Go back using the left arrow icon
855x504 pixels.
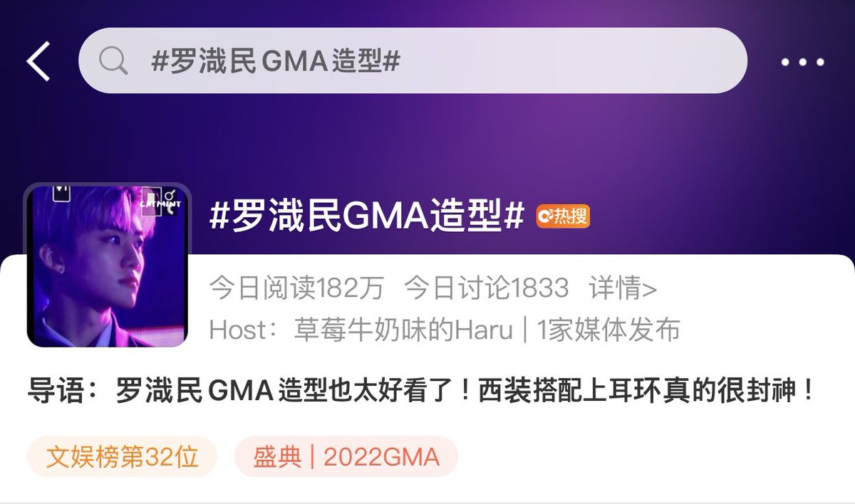point(38,61)
